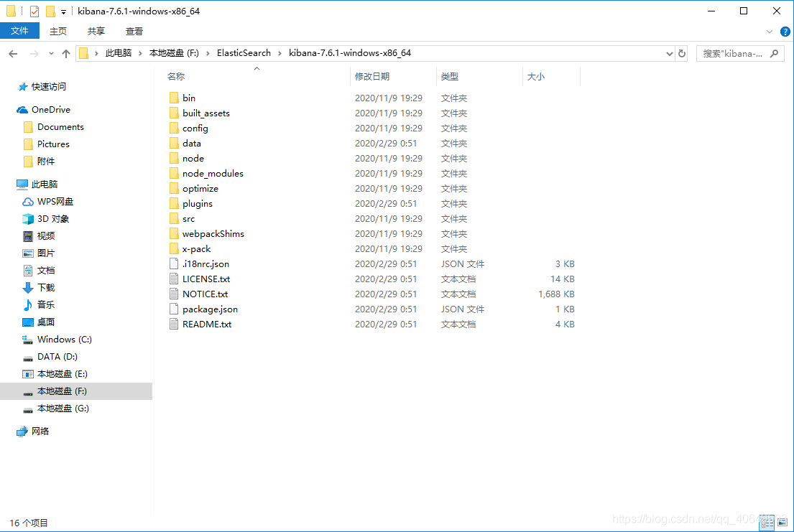Viewport: 794px width, 532px height.
Task: Select 桌面 in navigation pane
Action: [x=45, y=322]
